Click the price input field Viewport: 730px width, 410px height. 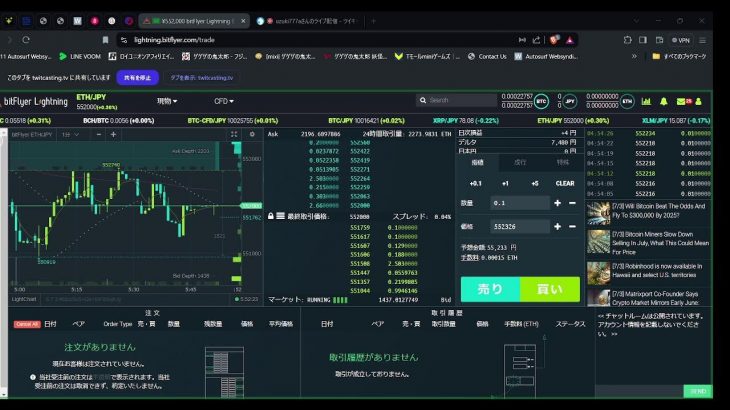pyautogui.click(x=519, y=226)
